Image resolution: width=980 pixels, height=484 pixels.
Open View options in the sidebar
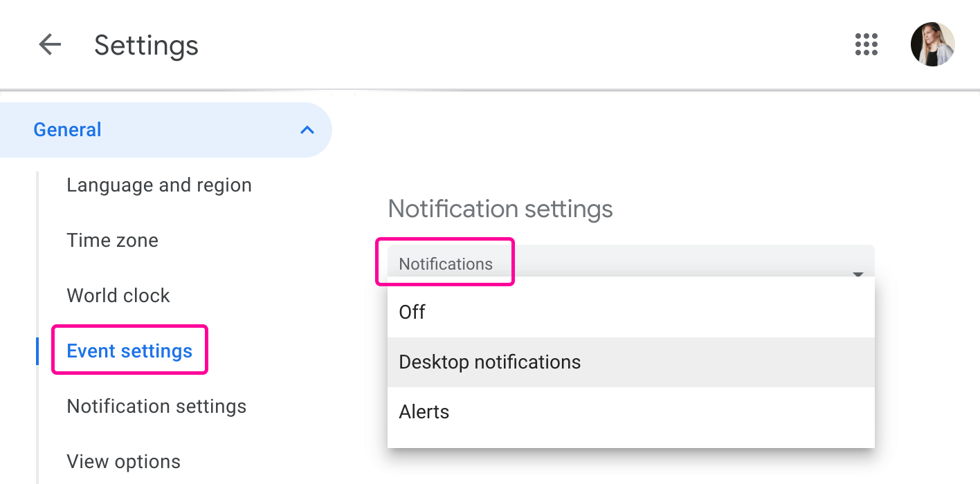pyautogui.click(x=123, y=461)
